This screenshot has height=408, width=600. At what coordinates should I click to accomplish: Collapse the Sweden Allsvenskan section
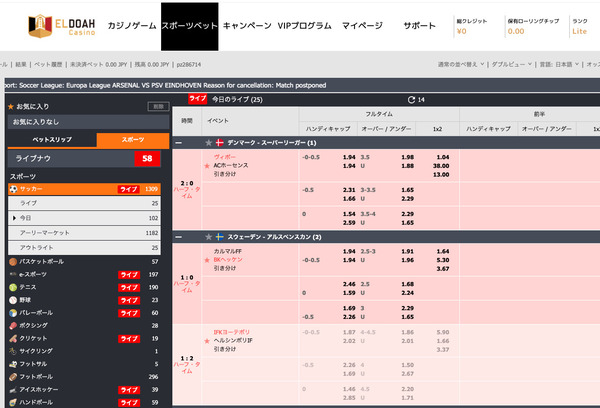click(x=179, y=237)
